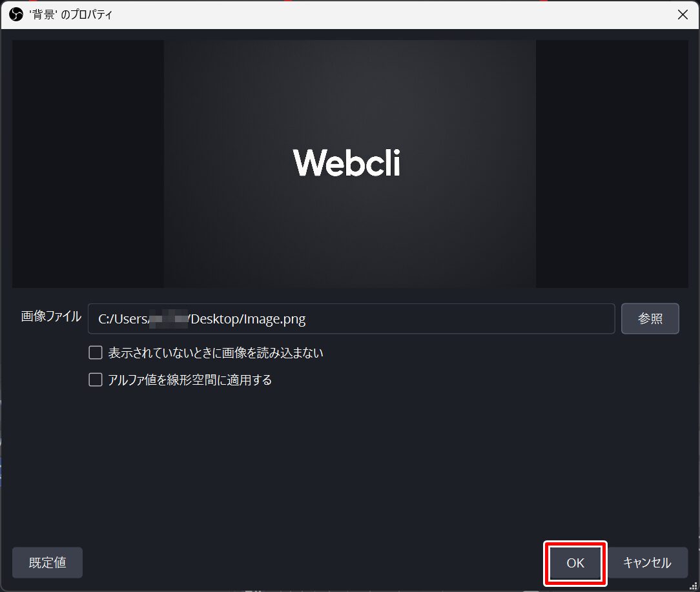Click the 画像ファイル field label
Image resolution: width=700 pixels, height=592 pixels.
(52, 316)
